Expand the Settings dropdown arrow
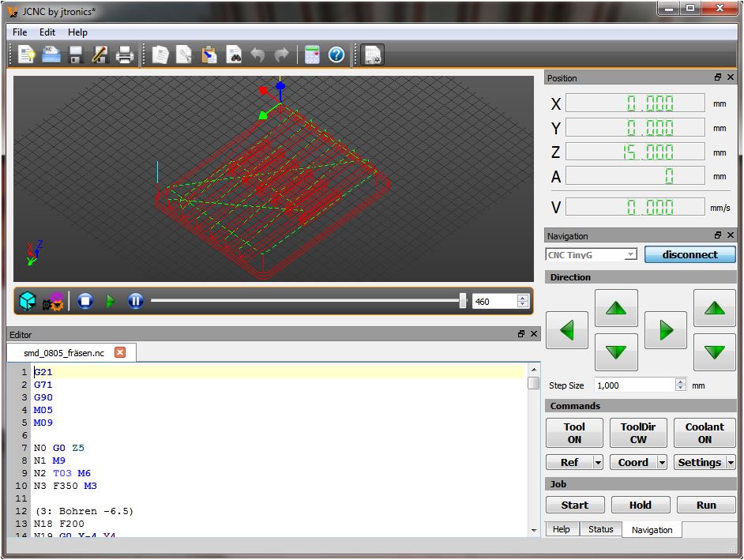The height and width of the screenshot is (560, 744). pyautogui.click(x=731, y=463)
